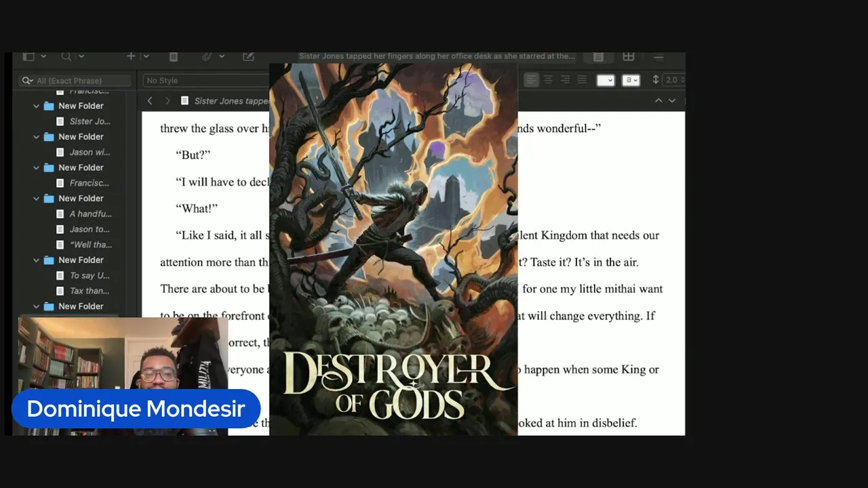The width and height of the screenshot is (868, 488).
Task: Click the page icon beside "Well tha...
Action: pos(60,245)
